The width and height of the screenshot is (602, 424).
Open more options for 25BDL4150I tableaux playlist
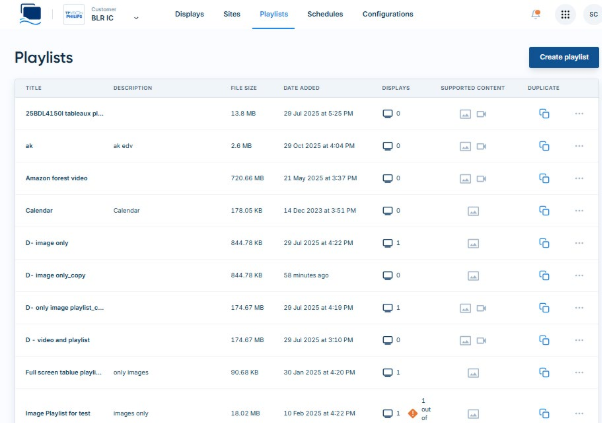579,114
